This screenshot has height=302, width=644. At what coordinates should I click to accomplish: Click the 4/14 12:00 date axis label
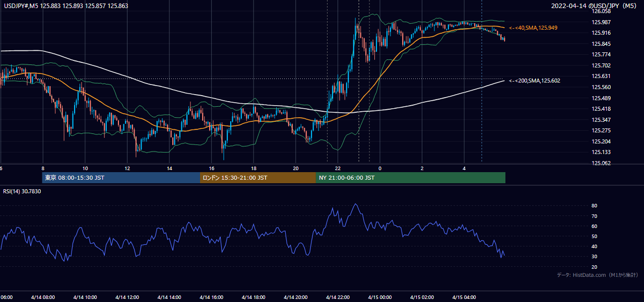[127, 297]
